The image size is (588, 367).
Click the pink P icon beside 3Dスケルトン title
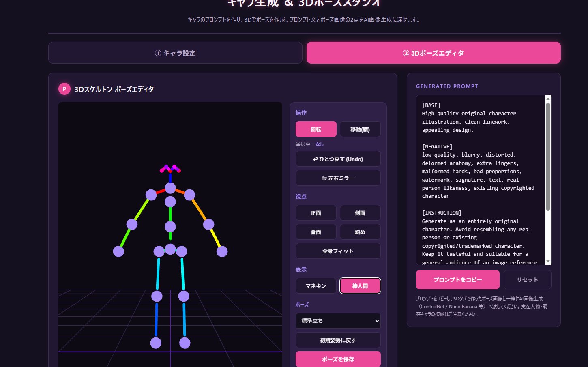click(x=64, y=89)
